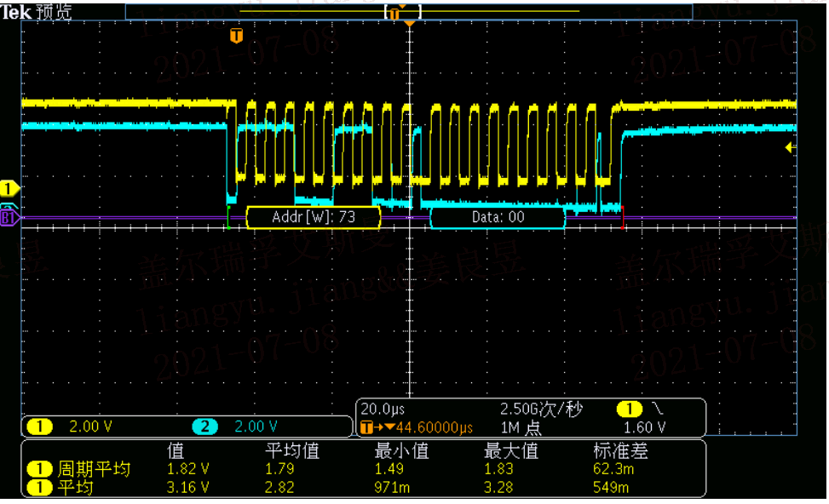Click the red bus stop marker
829x504 pixels.
click(623, 217)
